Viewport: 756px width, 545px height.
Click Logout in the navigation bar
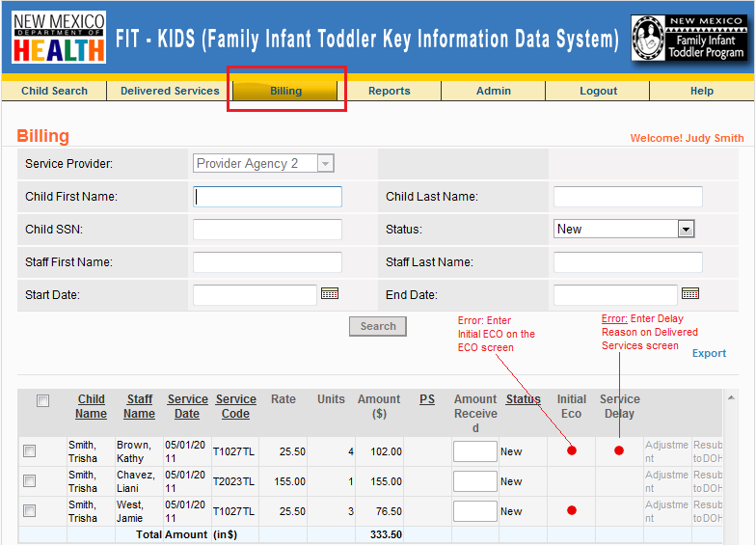pyautogui.click(x=598, y=91)
